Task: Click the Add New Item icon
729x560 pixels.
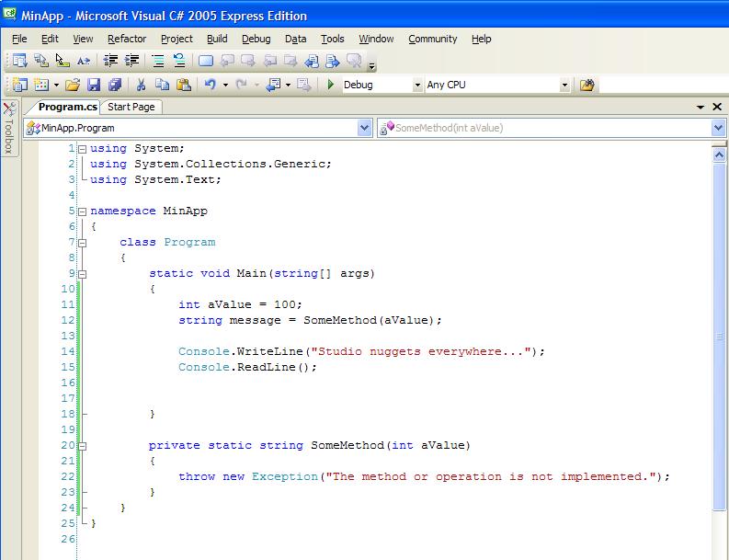Action: 41,85
